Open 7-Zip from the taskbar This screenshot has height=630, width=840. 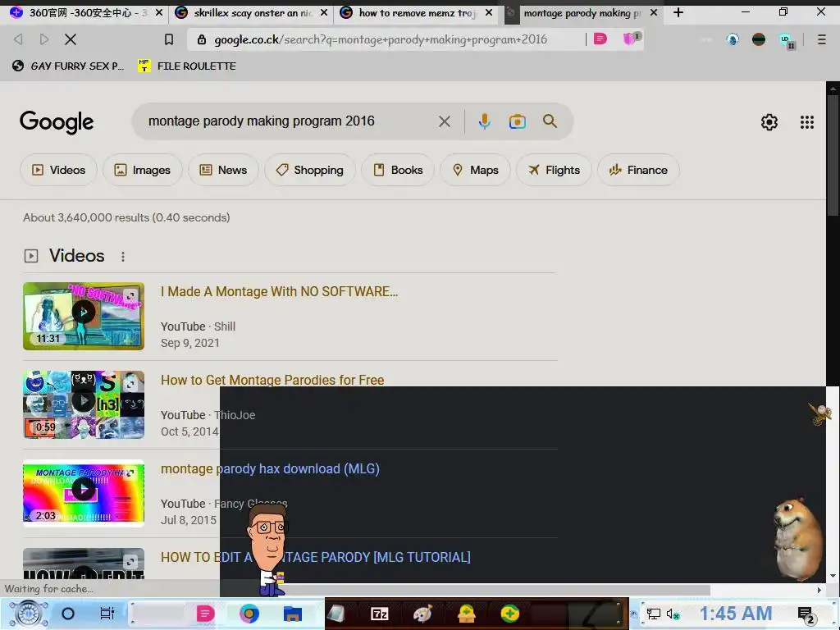(x=380, y=614)
